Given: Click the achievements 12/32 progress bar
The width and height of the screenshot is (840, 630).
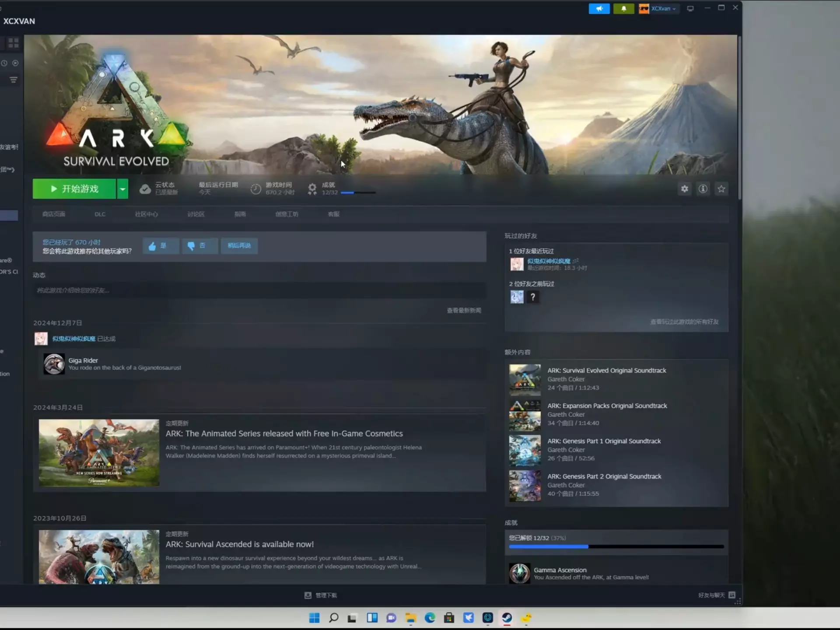Looking at the screenshot, I should (x=358, y=192).
